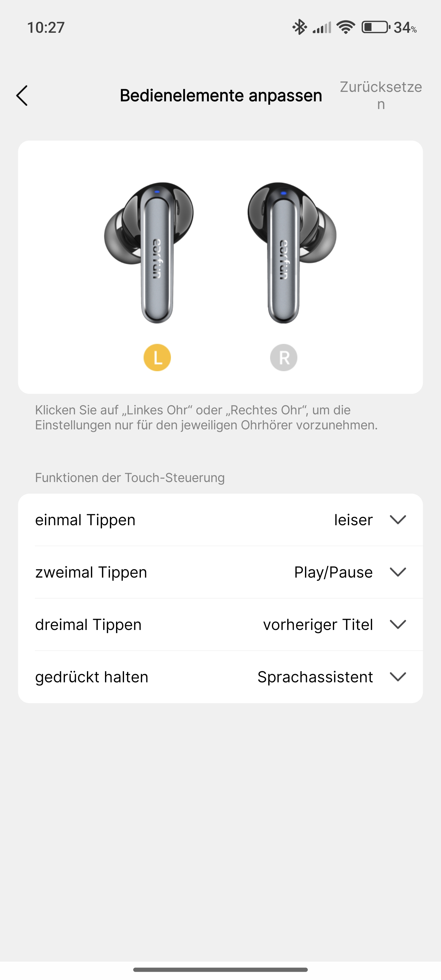Expand the einmal Tippen dropdown arrow
This screenshot has height=980, width=441.
click(398, 520)
